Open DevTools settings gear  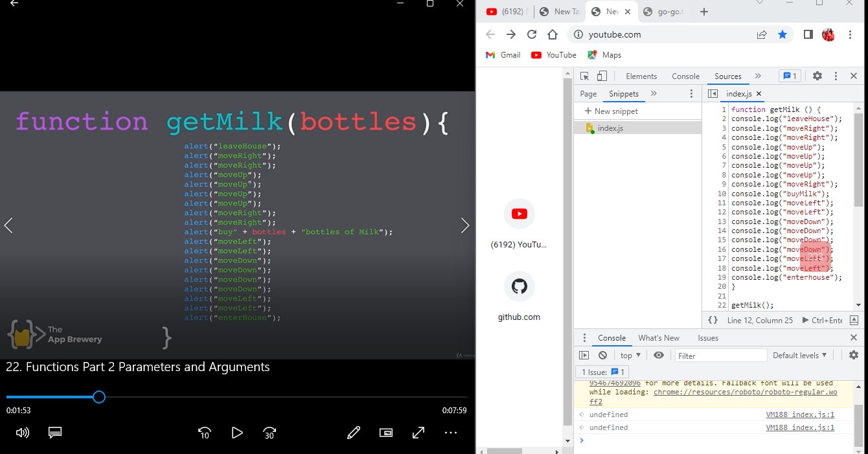[x=817, y=76]
